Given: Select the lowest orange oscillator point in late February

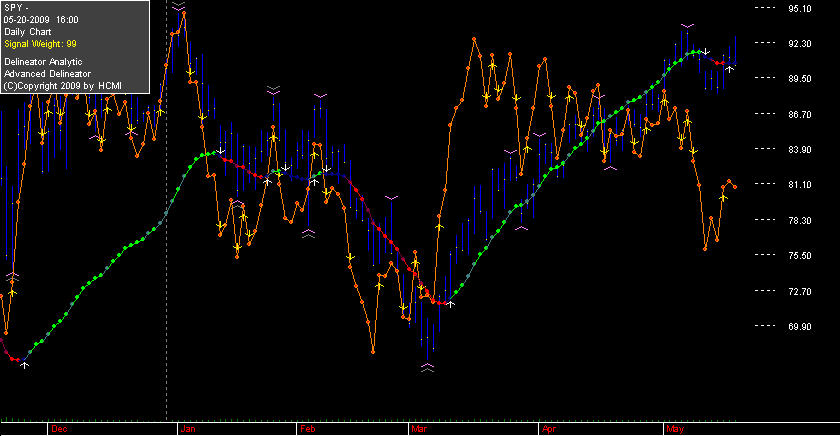Looking at the screenshot, I should pos(373,352).
